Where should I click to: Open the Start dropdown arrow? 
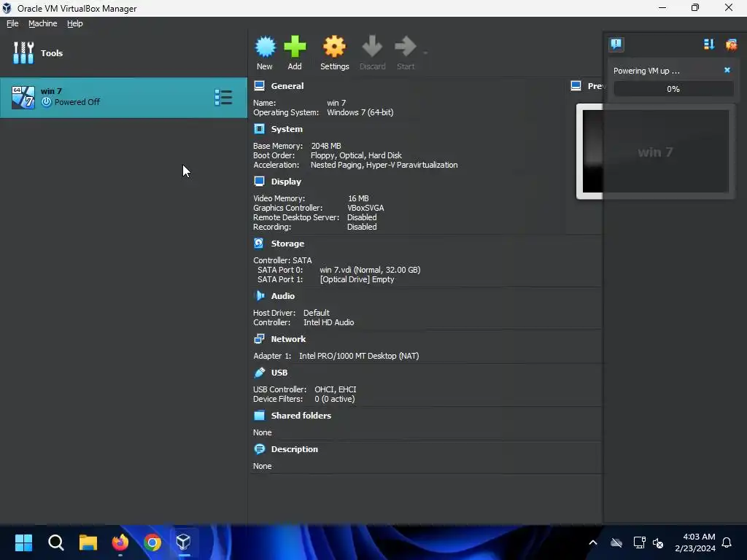[425, 52]
